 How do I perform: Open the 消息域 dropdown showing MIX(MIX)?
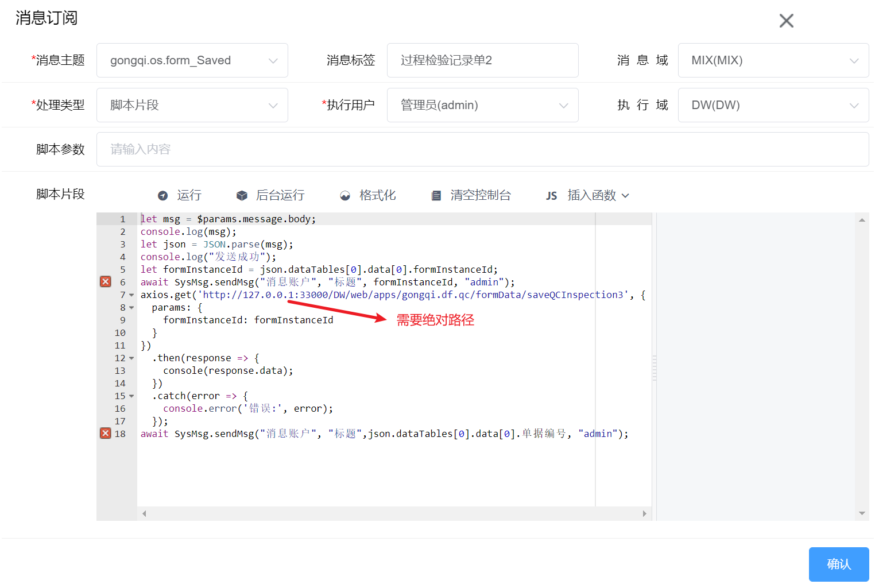773,60
